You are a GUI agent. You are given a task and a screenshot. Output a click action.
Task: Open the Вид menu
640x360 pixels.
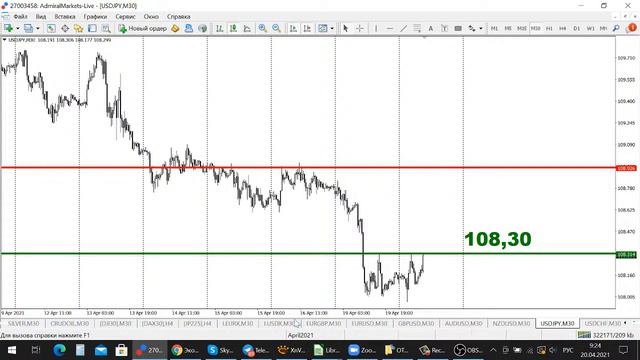[x=41, y=17]
